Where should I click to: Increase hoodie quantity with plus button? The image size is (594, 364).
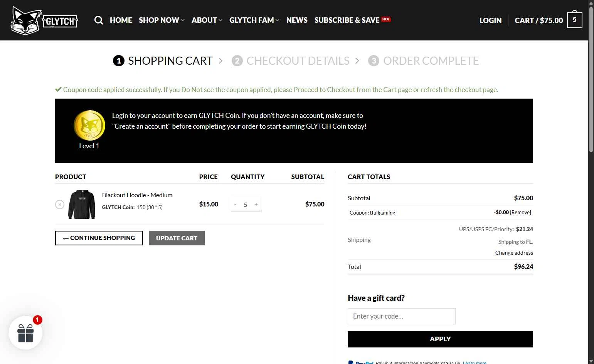click(x=256, y=205)
